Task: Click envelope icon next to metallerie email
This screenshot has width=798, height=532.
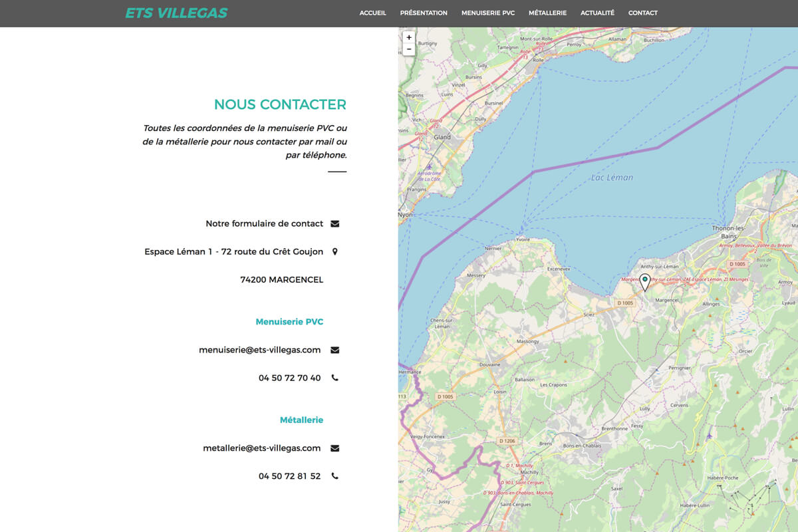Action: point(335,449)
